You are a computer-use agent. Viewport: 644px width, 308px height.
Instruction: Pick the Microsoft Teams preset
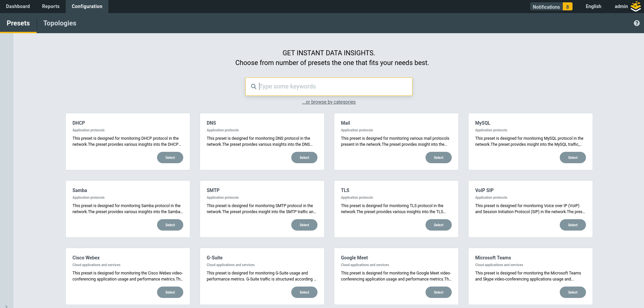click(573, 292)
